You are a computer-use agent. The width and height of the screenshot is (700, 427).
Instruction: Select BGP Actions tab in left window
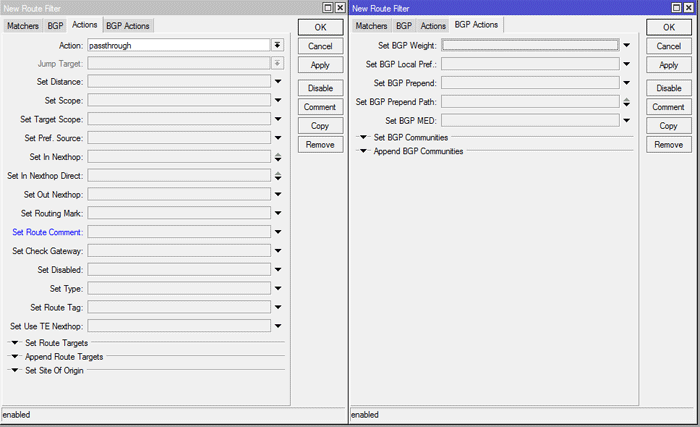(127, 25)
